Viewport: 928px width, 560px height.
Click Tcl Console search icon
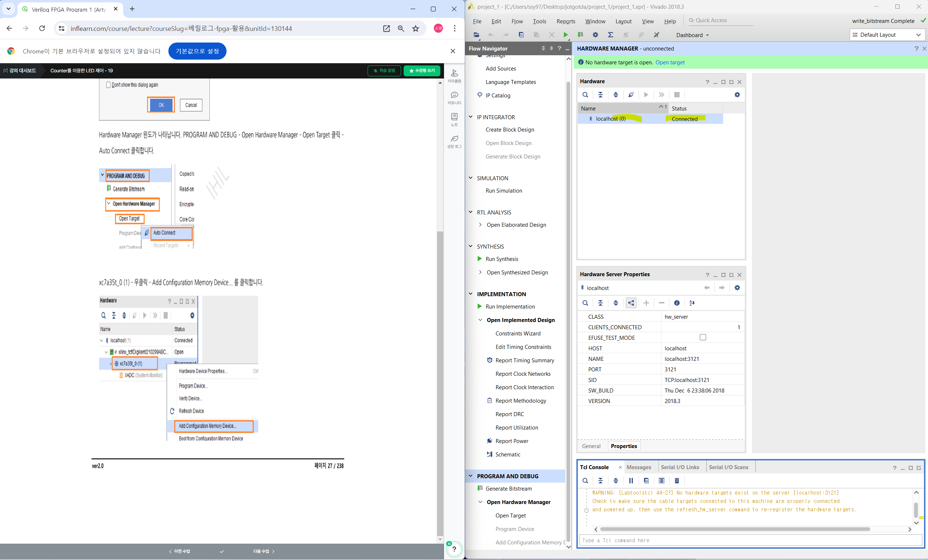coord(585,480)
